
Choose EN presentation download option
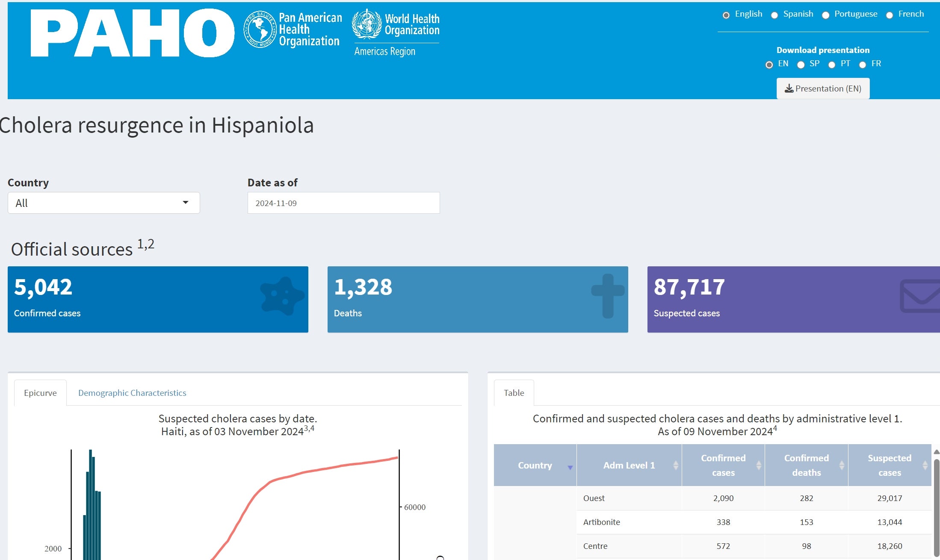pos(769,65)
